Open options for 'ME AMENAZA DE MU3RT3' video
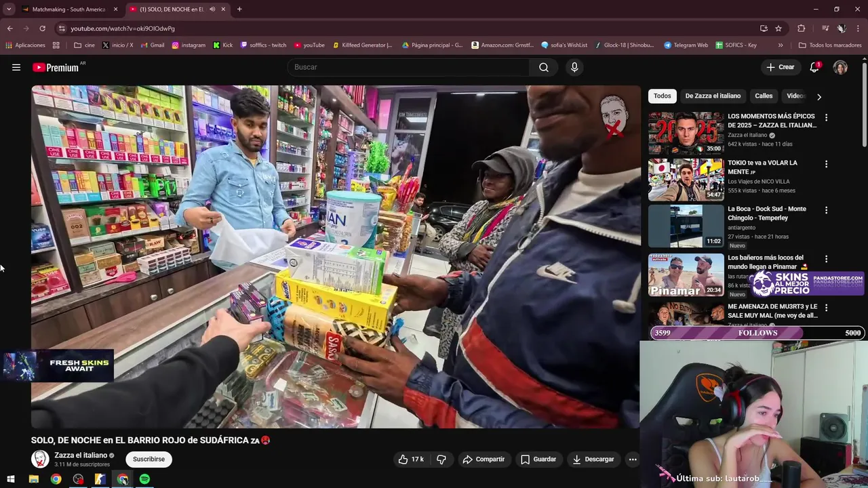This screenshot has width=868, height=488. (826, 308)
